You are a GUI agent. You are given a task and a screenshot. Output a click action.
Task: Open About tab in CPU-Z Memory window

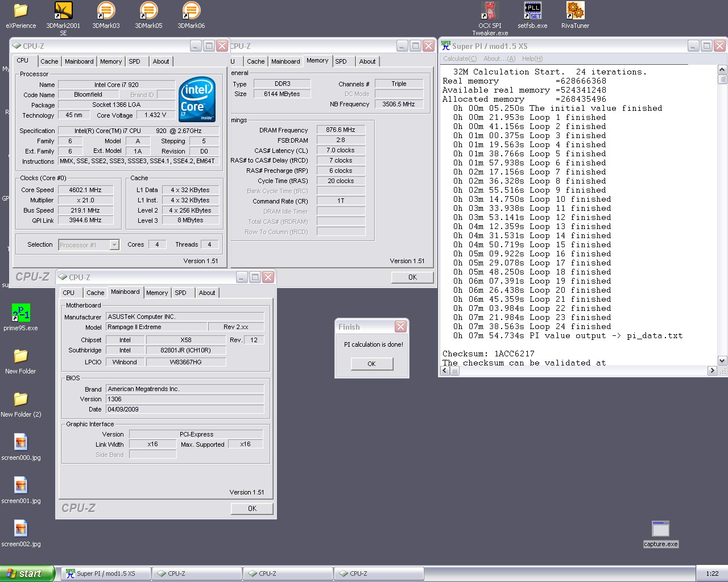[367, 61]
